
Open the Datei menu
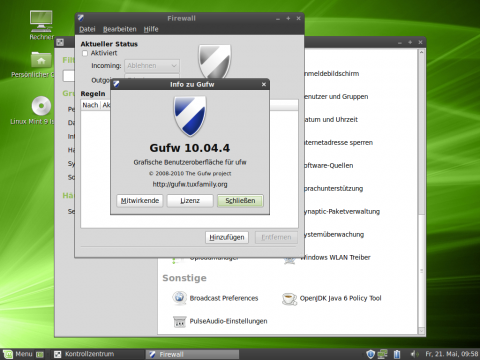point(87,29)
